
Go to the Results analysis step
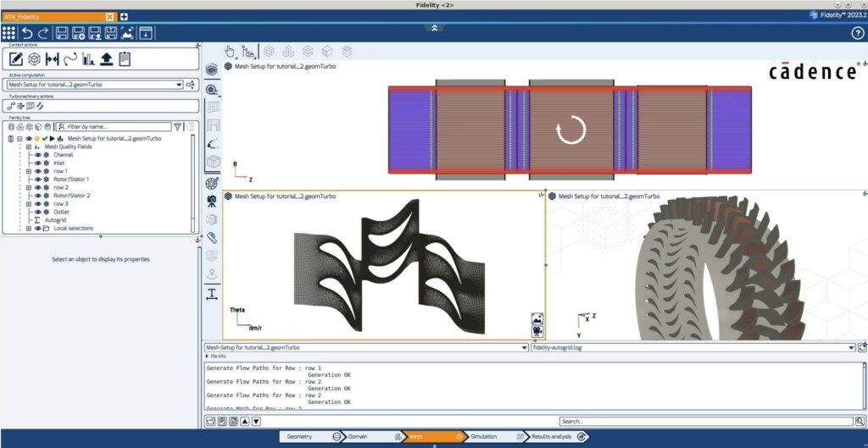[x=556, y=436]
